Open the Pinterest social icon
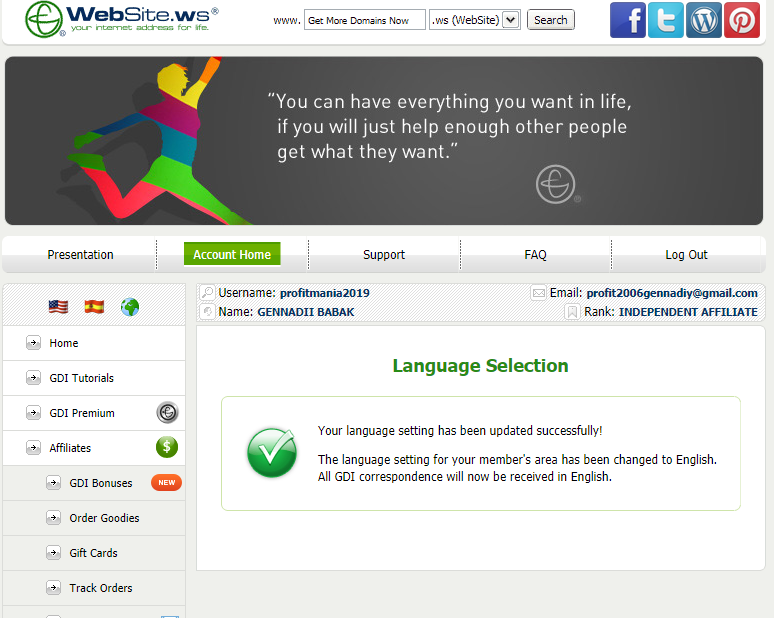Viewport: 774px width, 618px height. coord(741,20)
